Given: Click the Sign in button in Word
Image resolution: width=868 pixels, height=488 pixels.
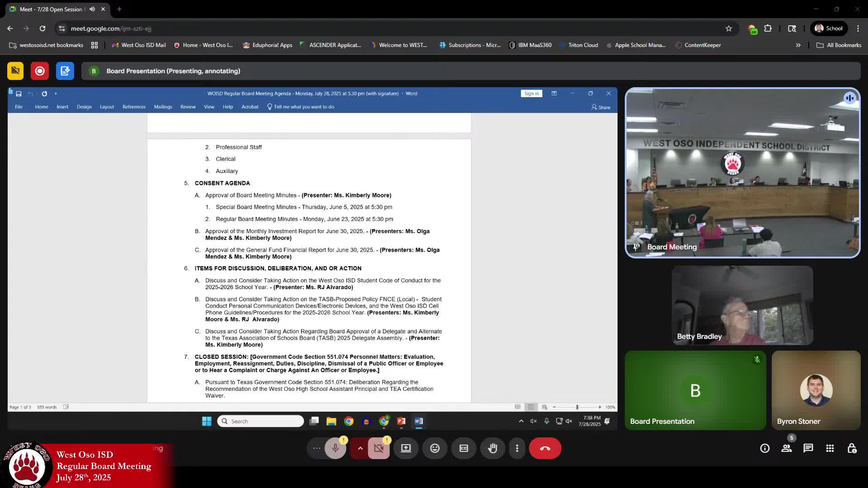Looking at the screenshot, I should (531, 94).
